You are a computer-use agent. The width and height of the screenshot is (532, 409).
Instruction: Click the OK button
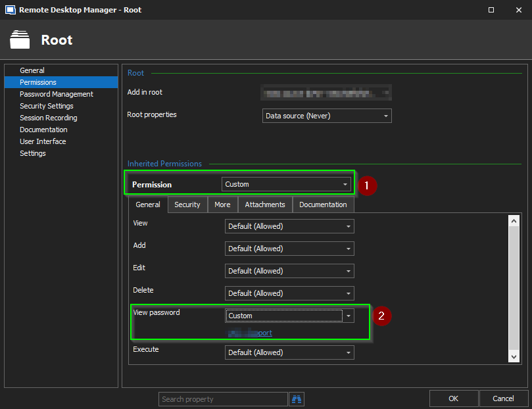[454, 398]
